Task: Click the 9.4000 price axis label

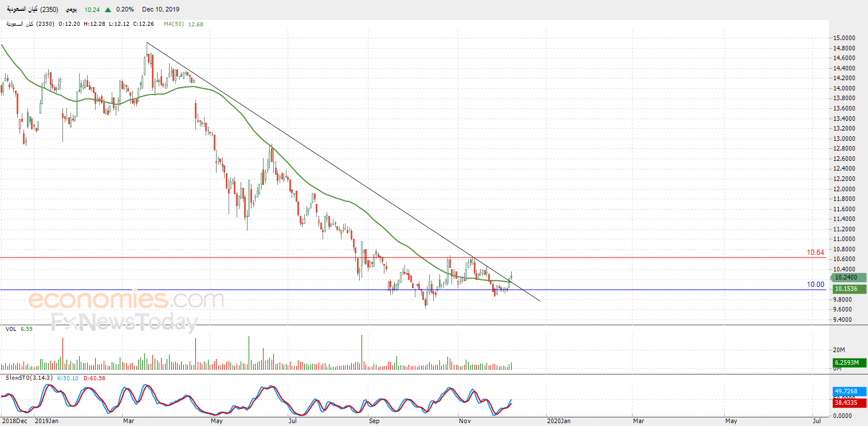Action: (846, 319)
